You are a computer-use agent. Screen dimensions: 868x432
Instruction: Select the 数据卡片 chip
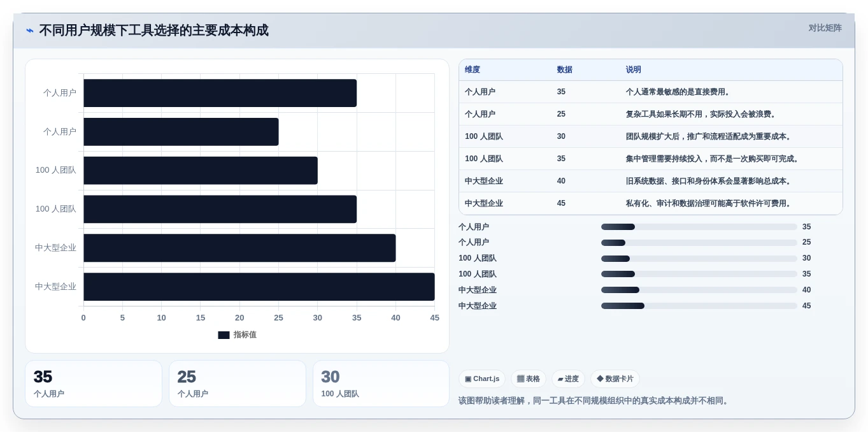(615, 379)
